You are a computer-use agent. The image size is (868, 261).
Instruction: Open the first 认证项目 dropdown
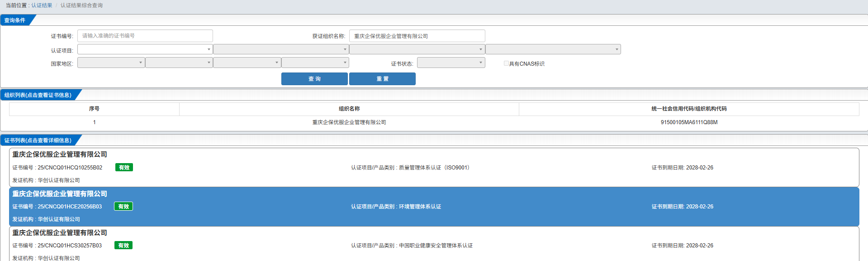145,49
